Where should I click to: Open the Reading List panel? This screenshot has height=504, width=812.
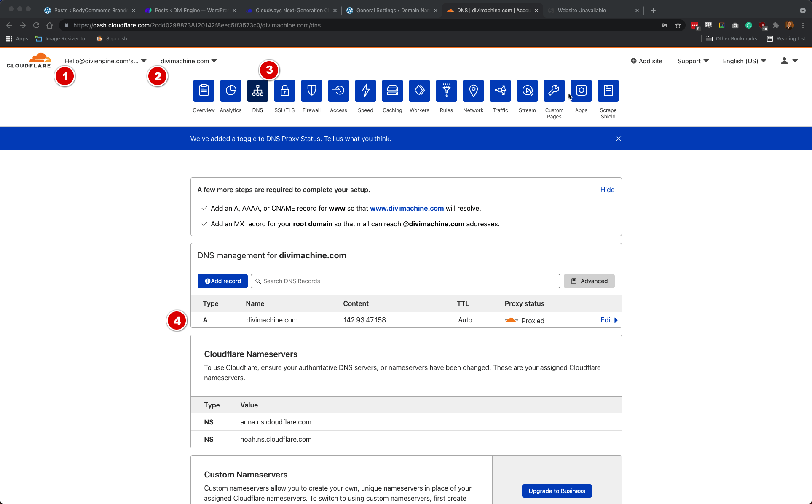786,38
